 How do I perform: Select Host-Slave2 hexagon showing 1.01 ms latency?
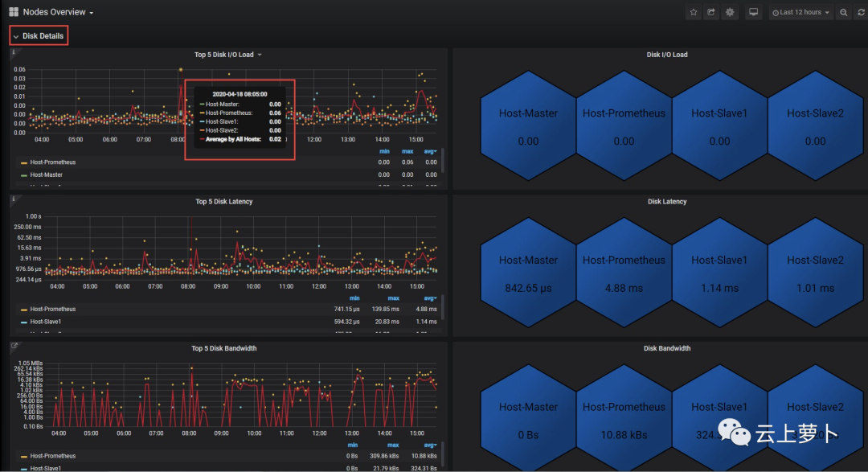tap(816, 273)
